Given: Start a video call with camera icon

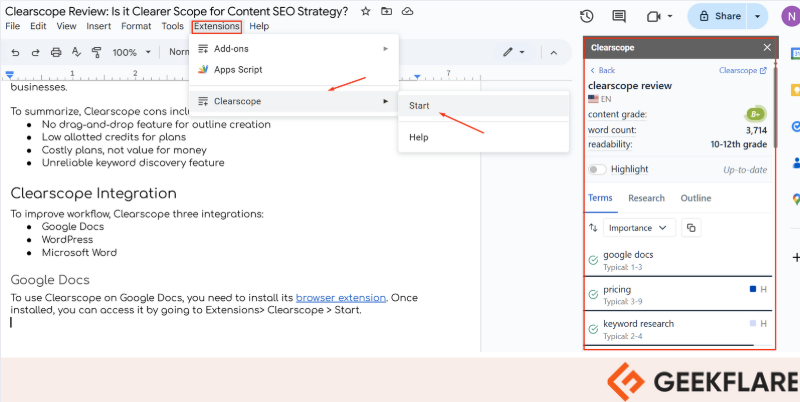Looking at the screenshot, I should point(654,16).
